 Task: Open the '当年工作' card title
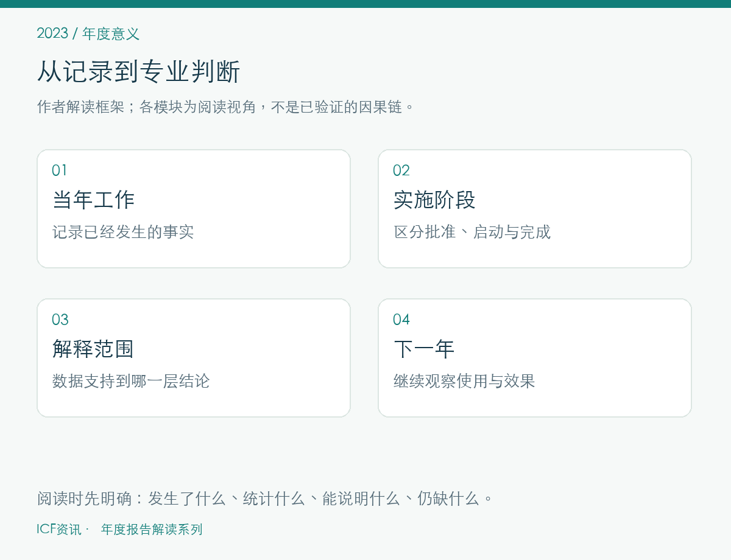[93, 200]
